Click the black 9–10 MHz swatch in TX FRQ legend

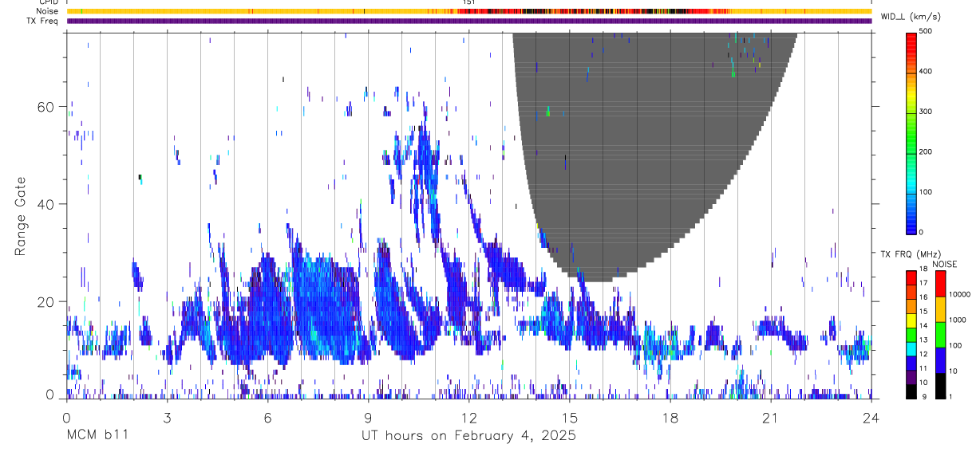coord(911,391)
